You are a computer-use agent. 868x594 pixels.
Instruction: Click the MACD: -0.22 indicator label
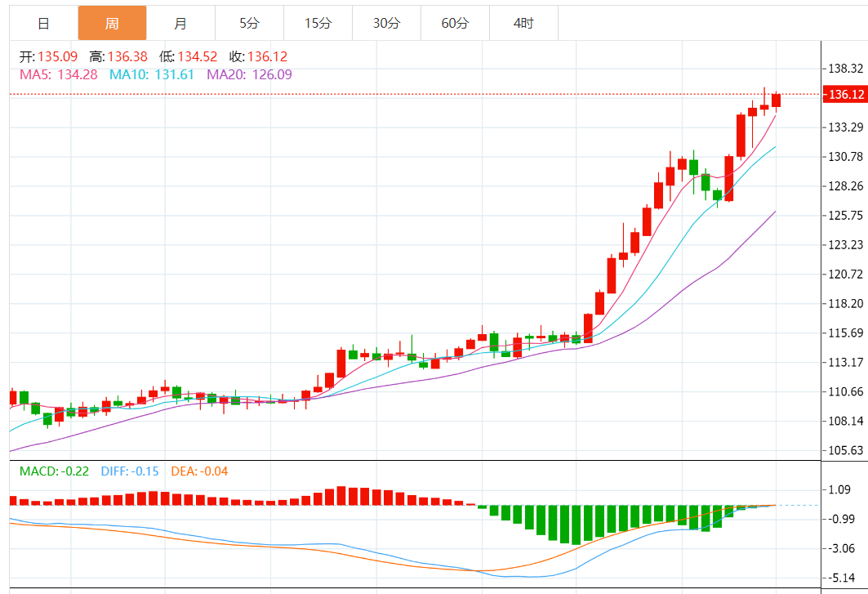pos(54,471)
